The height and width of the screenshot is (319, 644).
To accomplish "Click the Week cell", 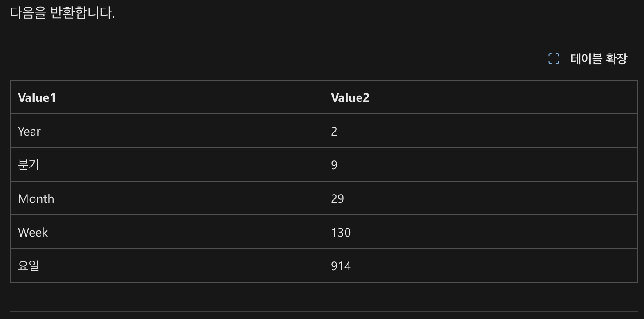I will point(167,232).
